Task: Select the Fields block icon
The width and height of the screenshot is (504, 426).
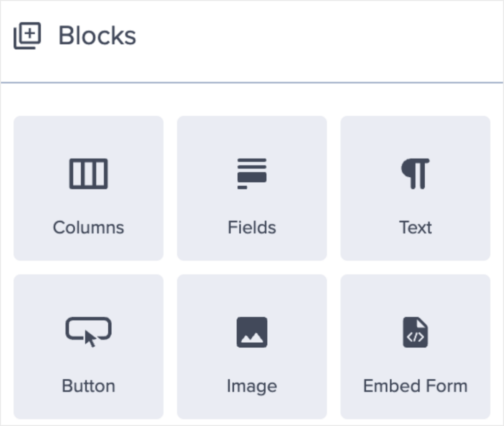Action: click(252, 172)
